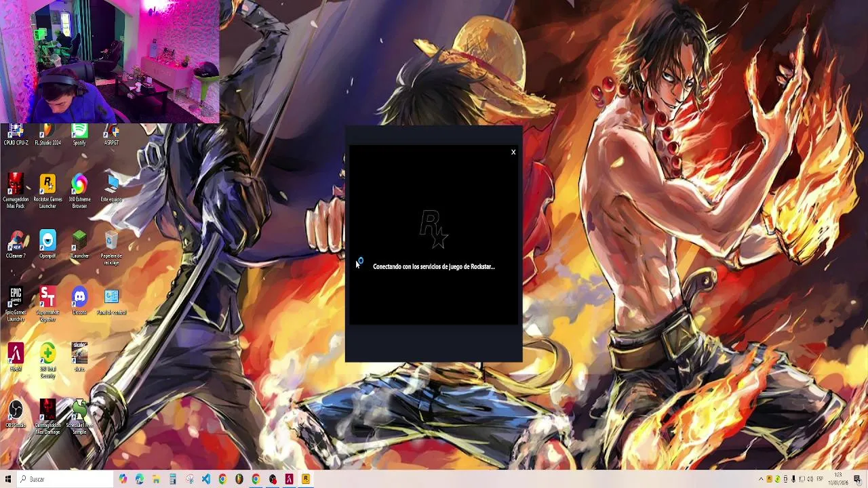Switch to FL Studio in the taskbar
Screen dimensions: 868x488
pos(239,479)
